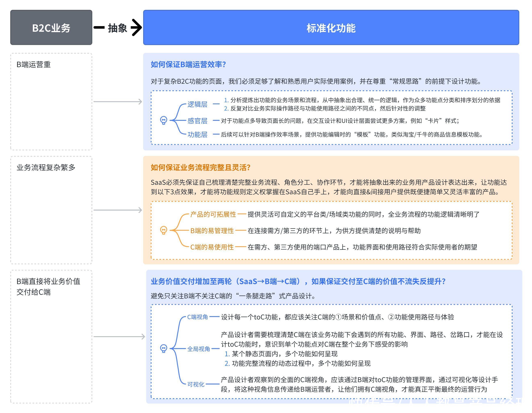The image size is (532, 413).
Task: Click the black 抽象 arrow
Action: pyautogui.click(x=118, y=27)
